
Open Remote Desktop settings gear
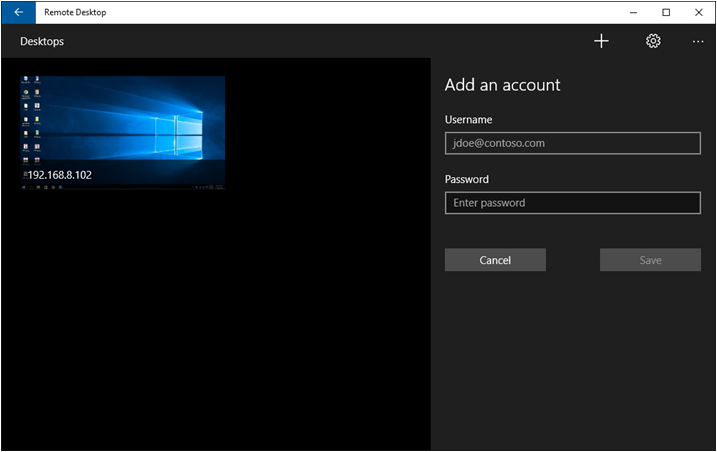pyautogui.click(x=653, y=41)
